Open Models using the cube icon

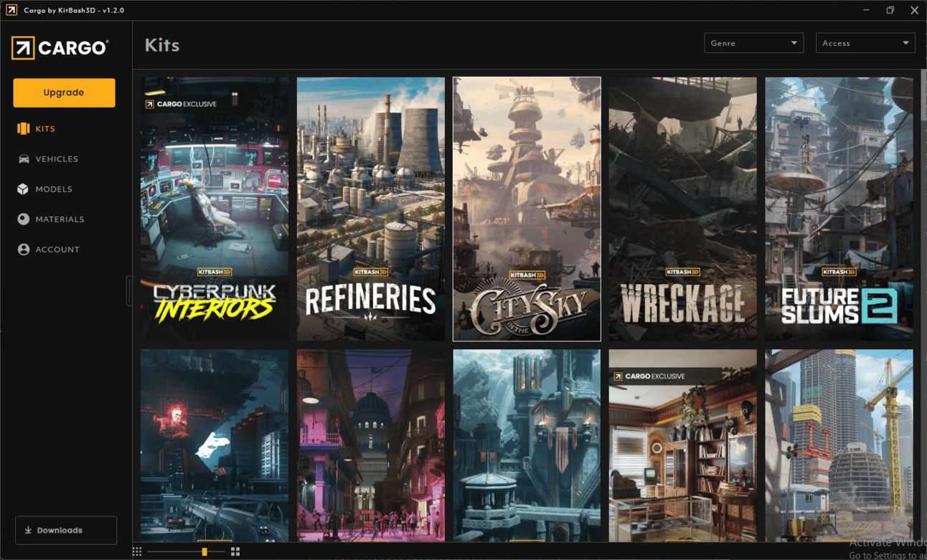point(24,189)
